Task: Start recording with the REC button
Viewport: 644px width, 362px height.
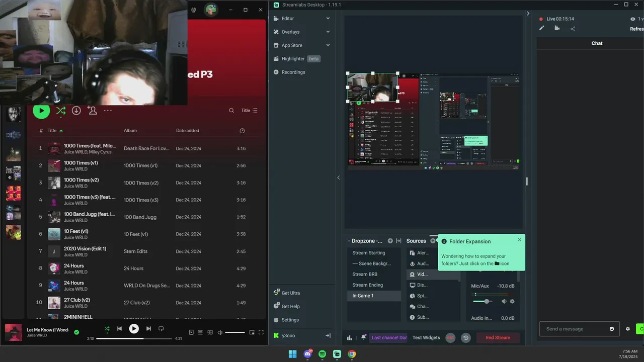Action: point(450,338)
